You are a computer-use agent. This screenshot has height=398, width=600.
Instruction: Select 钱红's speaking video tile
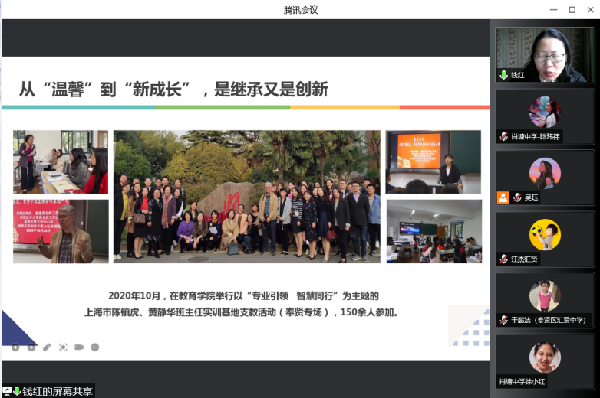click(545, 55)
